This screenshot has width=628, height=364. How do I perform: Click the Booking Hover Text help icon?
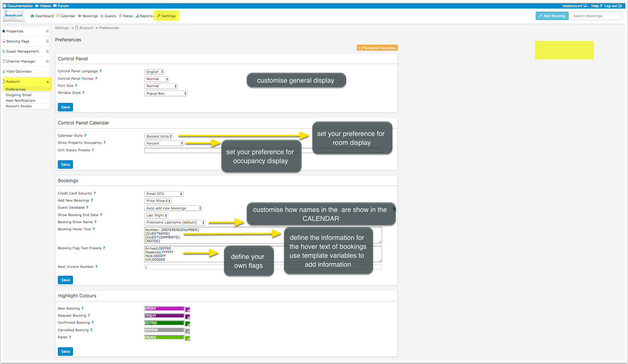click(x=94, y=229)
